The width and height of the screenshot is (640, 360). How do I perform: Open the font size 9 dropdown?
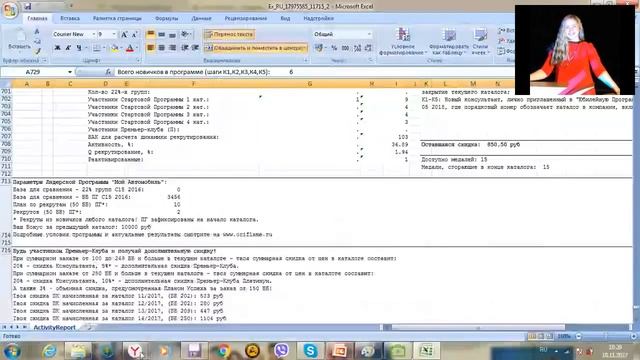click(x=114, y=34)
